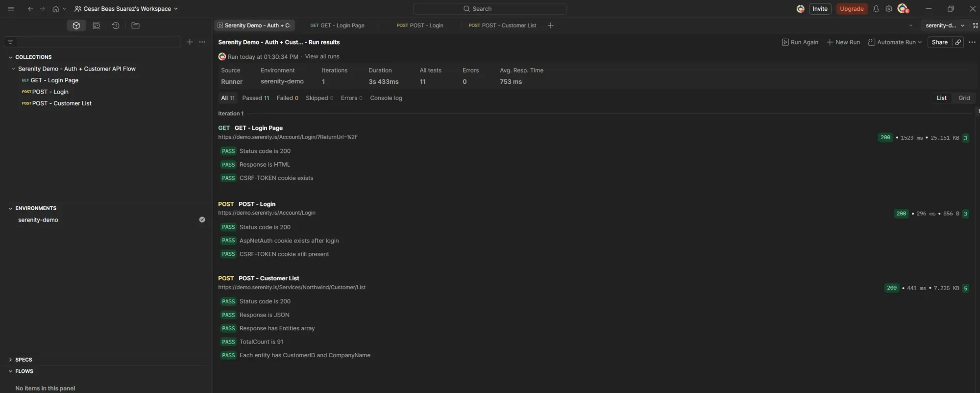
Task: Switch results to List view
Action: tap(941, 98)
